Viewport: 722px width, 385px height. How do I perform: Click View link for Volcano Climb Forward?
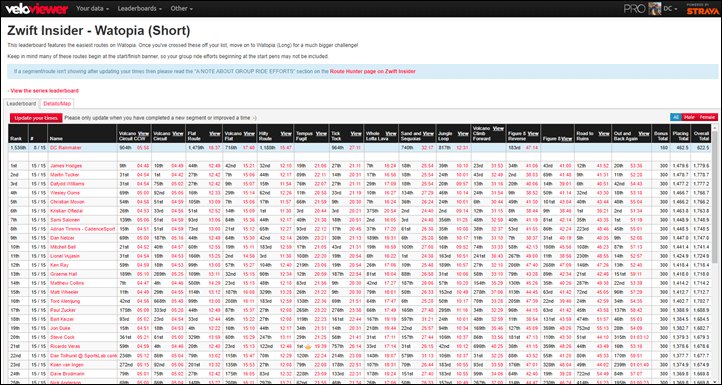(498, 128)
